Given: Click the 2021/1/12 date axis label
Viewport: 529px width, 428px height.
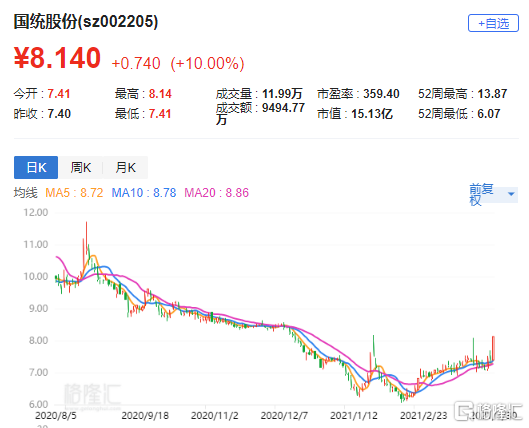Looking at the screenshot, I should pyautogui.click(x=354, y=416).
